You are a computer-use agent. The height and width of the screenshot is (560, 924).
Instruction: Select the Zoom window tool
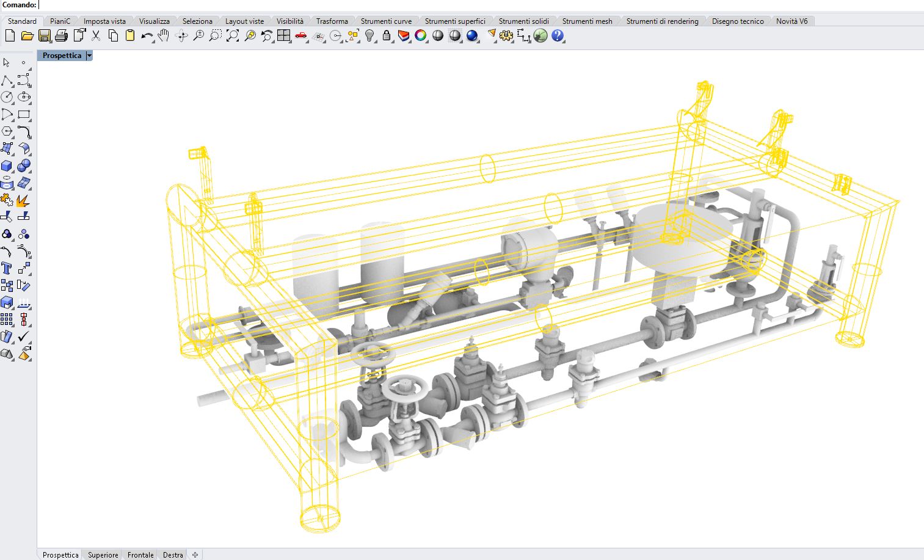[x=215, y=36]
